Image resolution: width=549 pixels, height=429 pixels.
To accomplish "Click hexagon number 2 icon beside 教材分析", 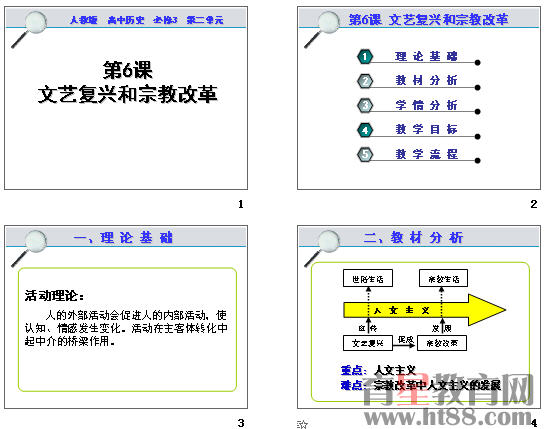I will (x=365, y=81).
